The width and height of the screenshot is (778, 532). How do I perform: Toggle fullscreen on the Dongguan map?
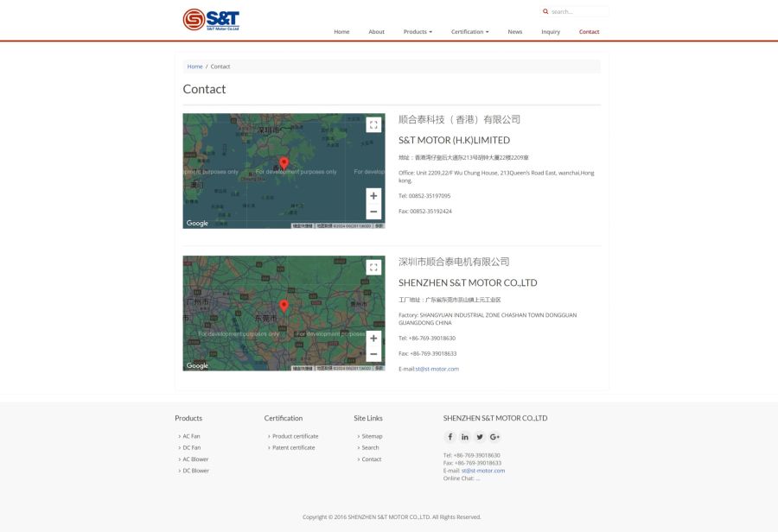pyautogui.click(x=373, y=267)
